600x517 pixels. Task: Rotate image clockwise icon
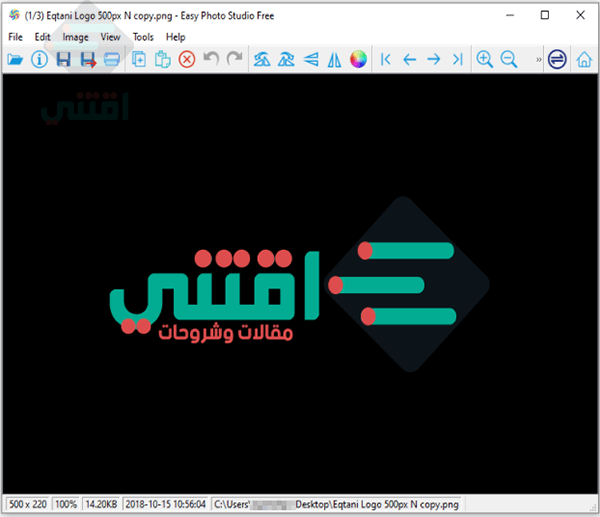[x=286, y=59]
